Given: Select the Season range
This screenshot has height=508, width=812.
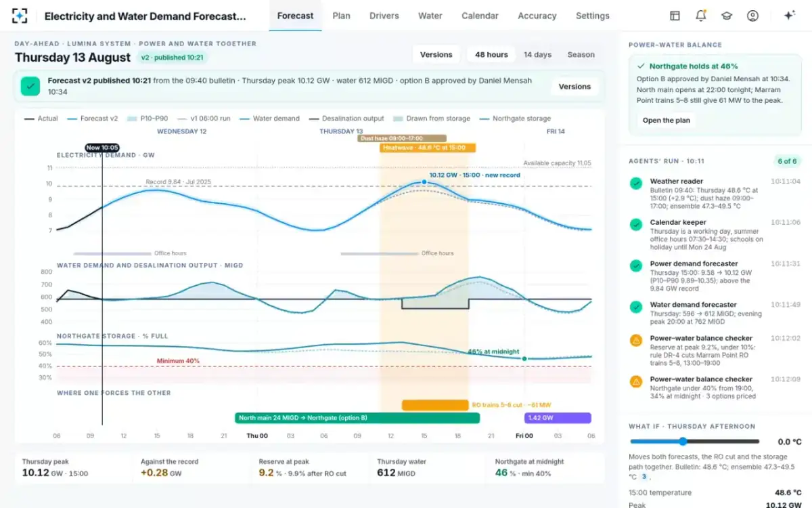Looking at the screenshot, I should 581,55.
